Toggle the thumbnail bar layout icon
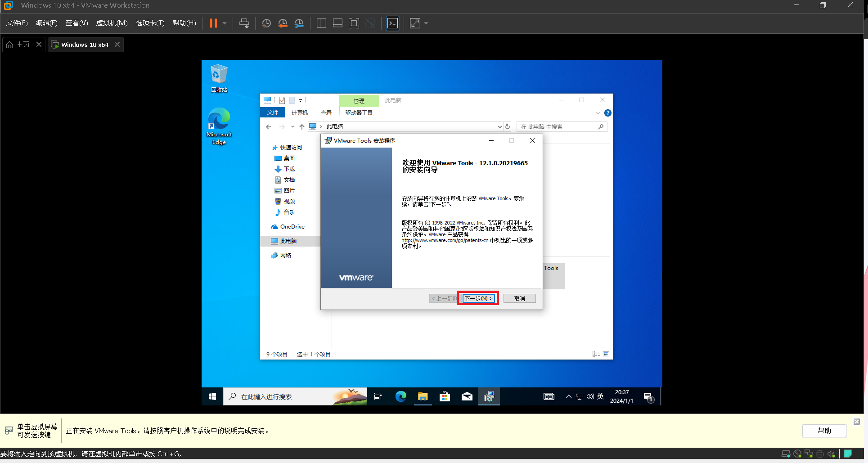Viewport: 868px width, 463px height. (x=337, y=23)
